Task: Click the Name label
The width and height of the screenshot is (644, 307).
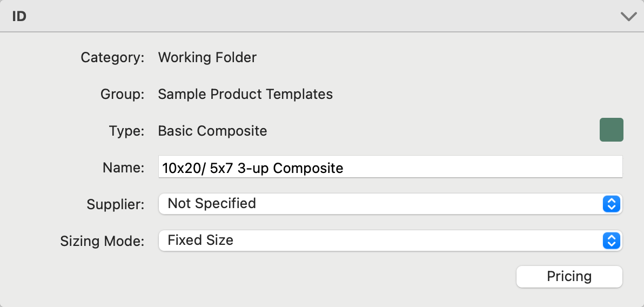Action: tap(123, 168)
